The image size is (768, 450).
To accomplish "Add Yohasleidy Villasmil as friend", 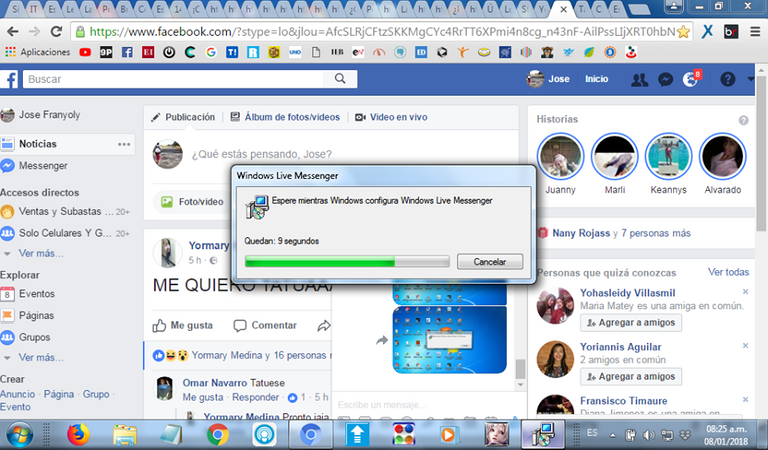I will tap(631, 323).
